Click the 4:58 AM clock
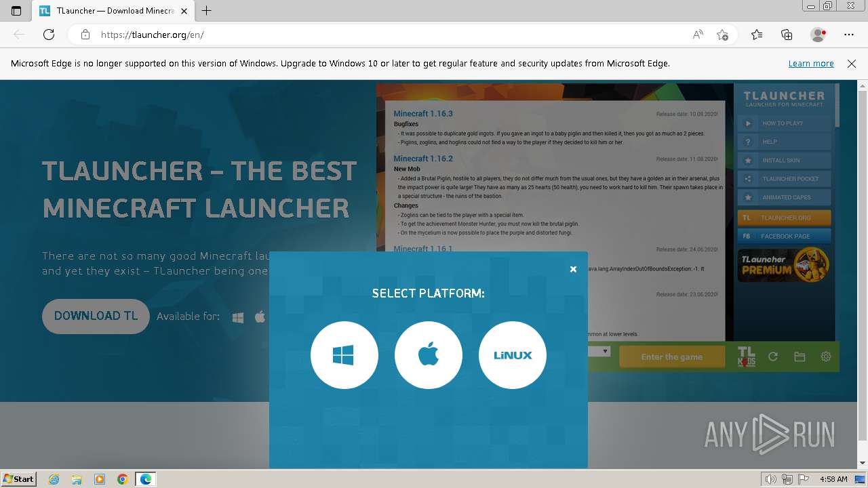This screenshot has width=868, height=488. click(833, 479)
